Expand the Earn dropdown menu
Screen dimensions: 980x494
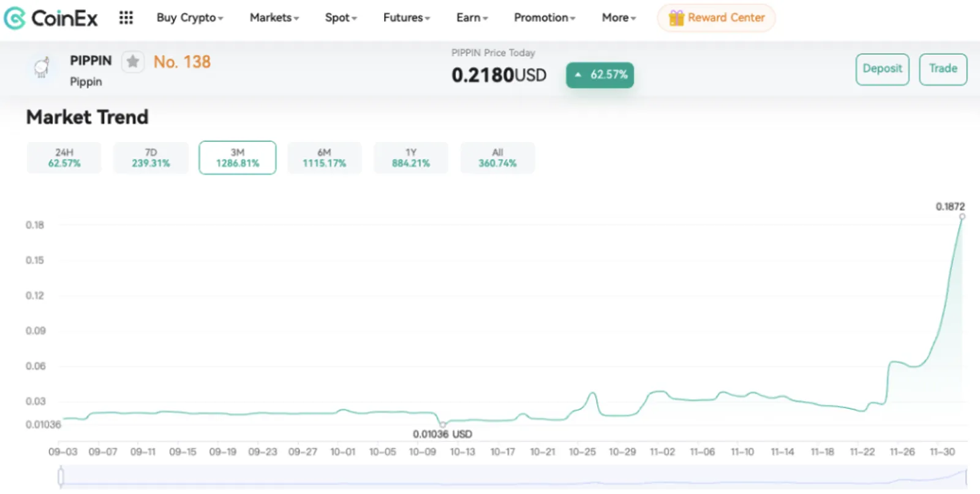coord(472,18)
